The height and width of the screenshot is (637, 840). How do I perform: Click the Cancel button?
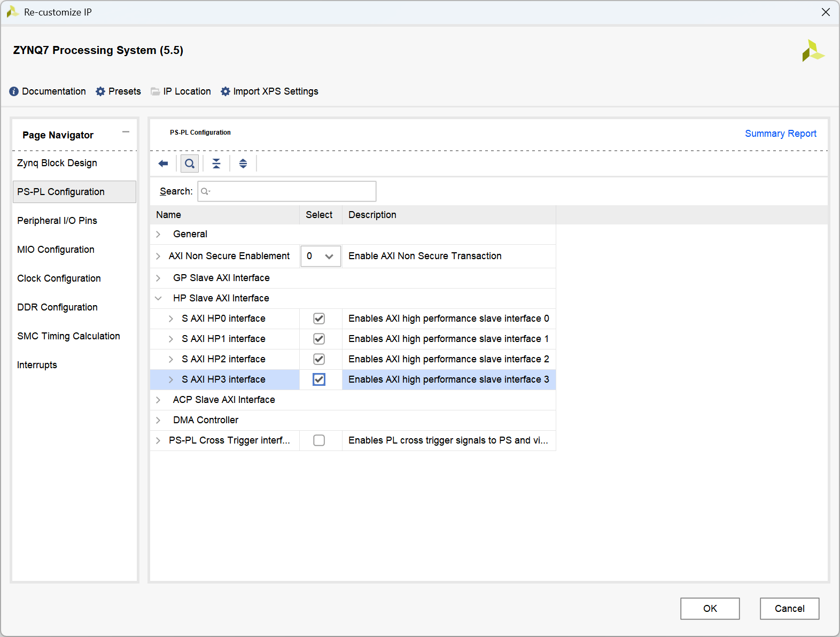[790, 609]
